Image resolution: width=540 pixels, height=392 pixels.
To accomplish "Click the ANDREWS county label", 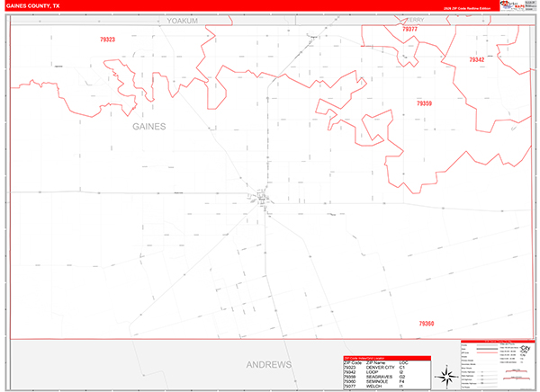I will [x=268, y=365].
